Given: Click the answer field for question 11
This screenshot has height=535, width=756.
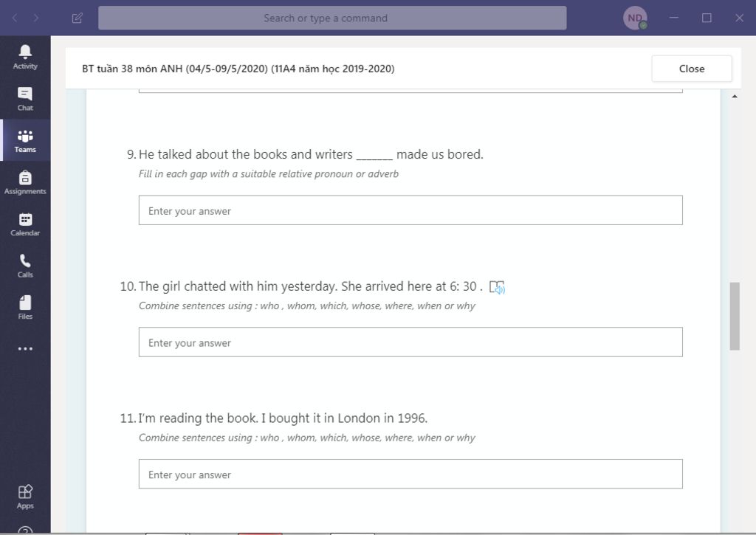Looking at the screenshot, I should click(x=410, y=474).
